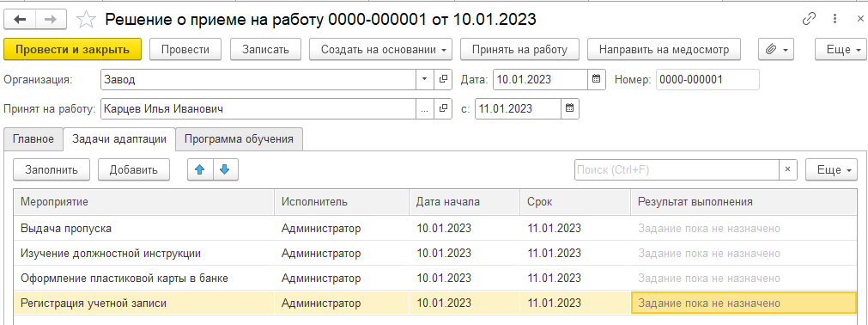Switch to the Главное tab
868x325 pixels.
33,139
